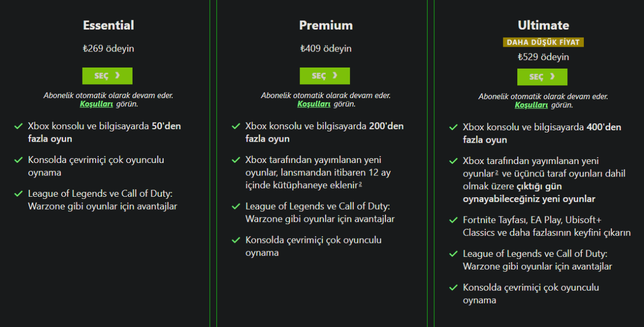The image size is (644, 327).
Task: Select the Essential plan with its SEÇ button
Action: [x=107, y=76]
